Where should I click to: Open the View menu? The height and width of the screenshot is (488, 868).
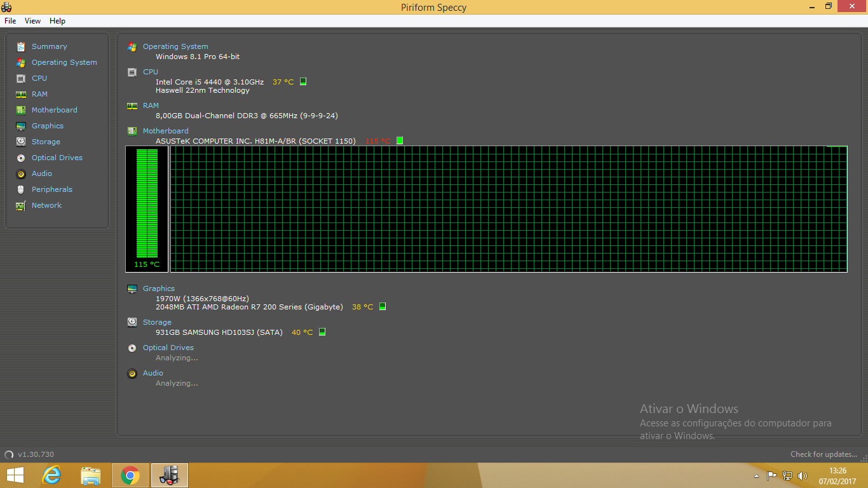point(32,21)
